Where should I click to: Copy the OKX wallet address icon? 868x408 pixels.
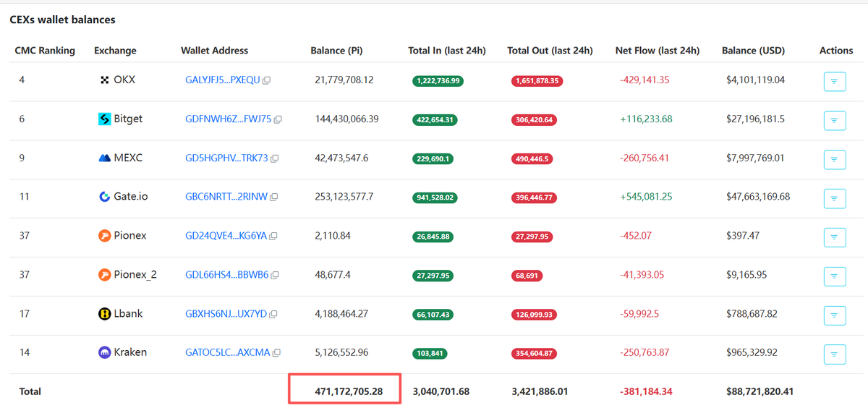point(266,80)
